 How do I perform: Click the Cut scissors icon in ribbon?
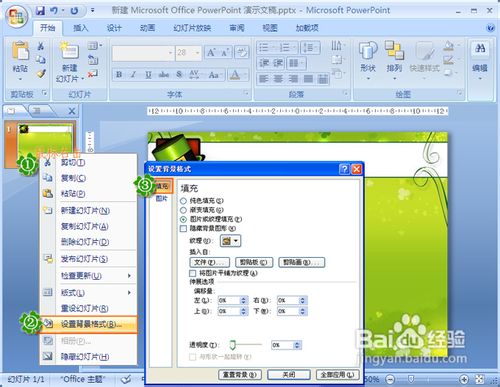coord(41,46)
